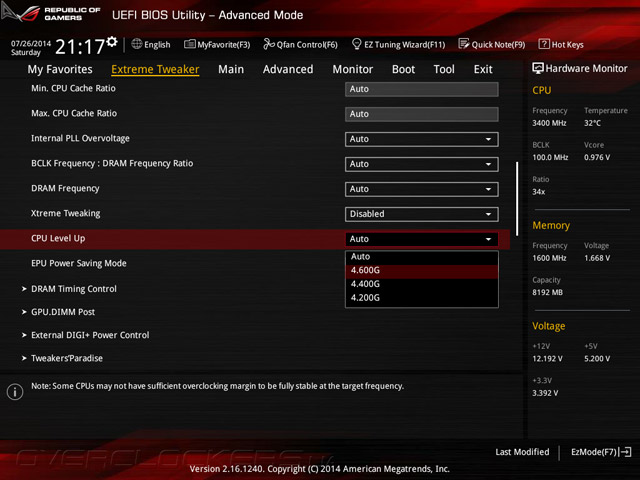Click the 07/26/2014 date text
The height and width of the screenshot is (480, 640).
[x=31, y=43]
